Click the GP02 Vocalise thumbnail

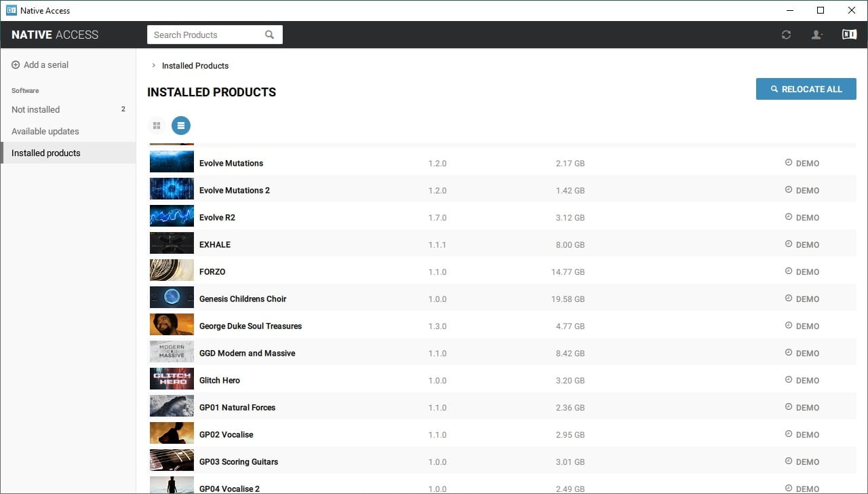click(x=172, y=433)
